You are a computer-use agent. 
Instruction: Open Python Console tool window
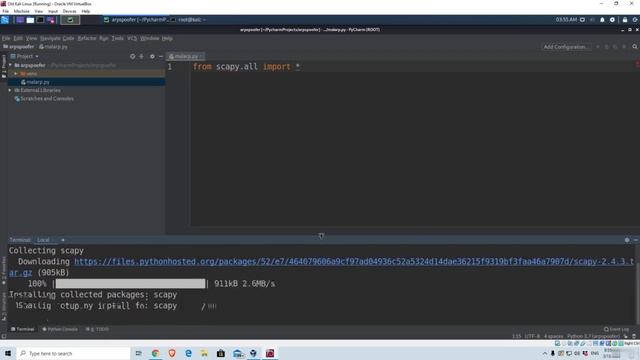60,329
